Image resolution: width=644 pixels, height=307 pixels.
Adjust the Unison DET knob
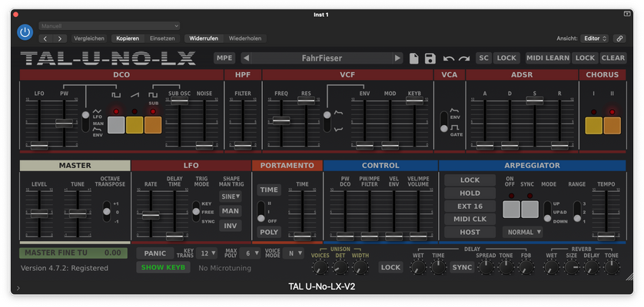click(340, 268)
